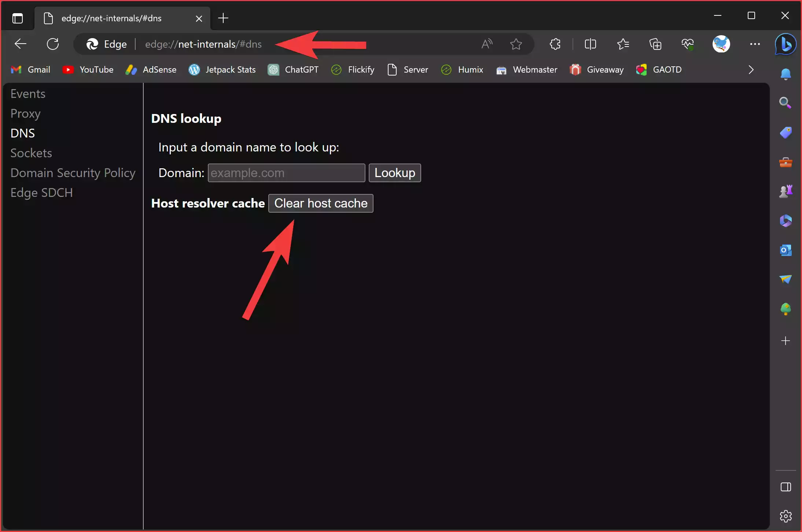Close the edge://net-internals/#dns tab
The height and width of the screenshot is (532, 802).
(199, 18)
